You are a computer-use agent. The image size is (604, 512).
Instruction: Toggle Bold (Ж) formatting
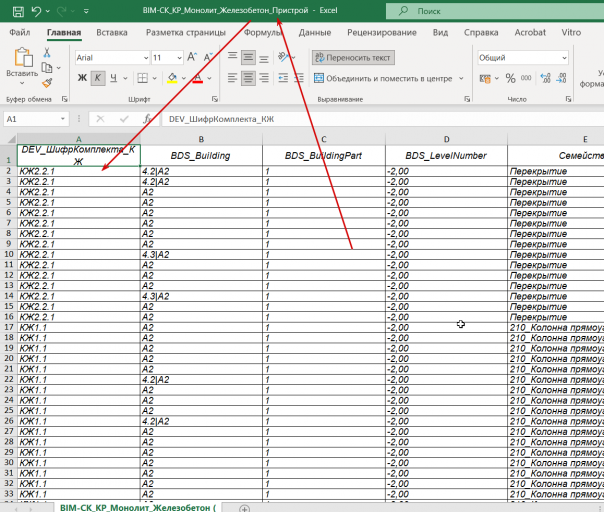(x=82, y=78)
